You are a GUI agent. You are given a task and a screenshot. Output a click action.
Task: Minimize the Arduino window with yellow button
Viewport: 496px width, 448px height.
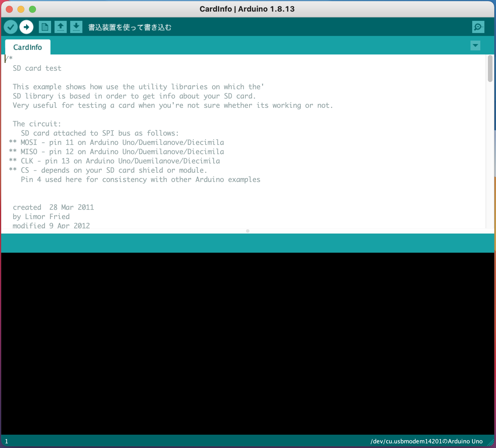pos(21,9)
